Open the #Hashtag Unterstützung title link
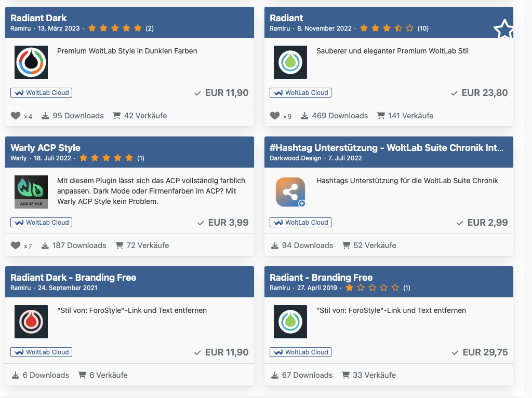The image size is (532, 398). point(387,148)
